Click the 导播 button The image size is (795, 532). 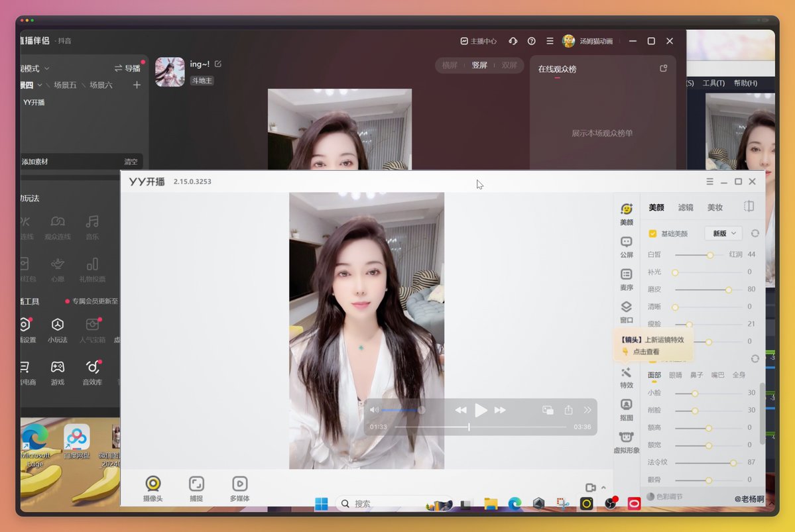[127, 68]
